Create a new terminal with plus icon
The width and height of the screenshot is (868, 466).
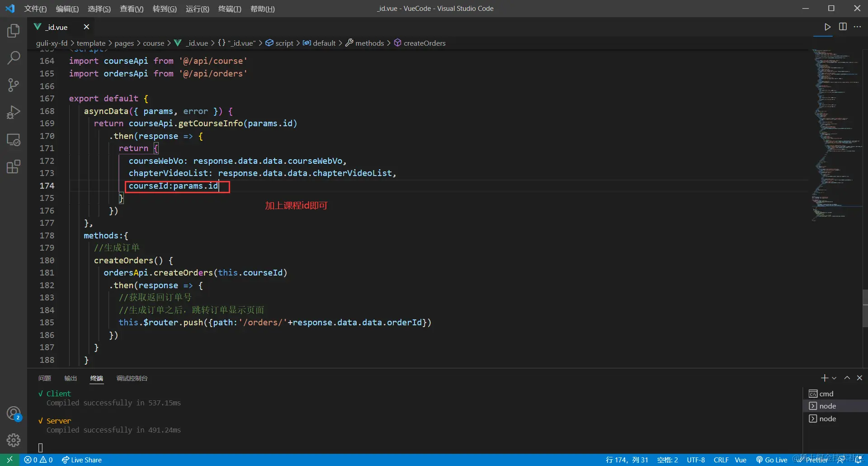pyautogui.click(x=824, y=378)
